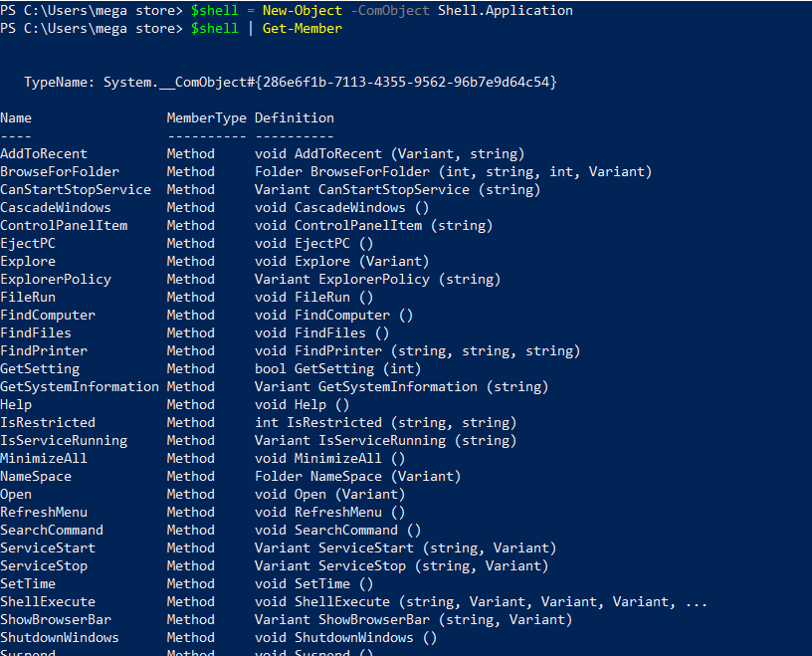This screenshot has width=812, height=656.
Task: Click the IsRestricted definition text
Action: click(x=385, y=422)
